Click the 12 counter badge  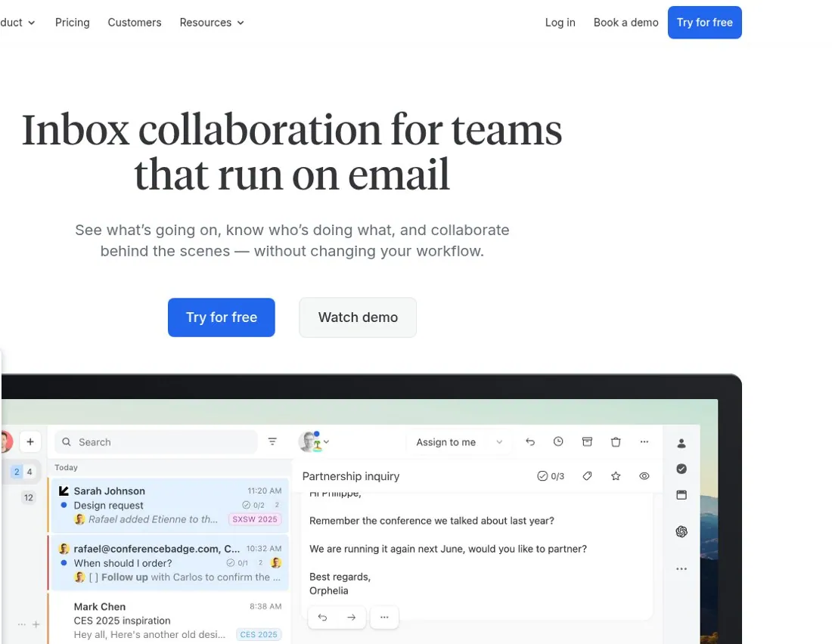point(29,497)
